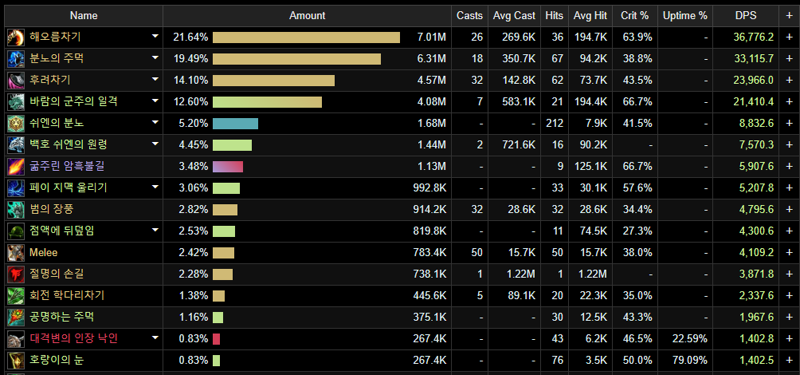This screenshot has height=375, width=800.
Task: Click the plus button in header row
Action: point(789,16)
